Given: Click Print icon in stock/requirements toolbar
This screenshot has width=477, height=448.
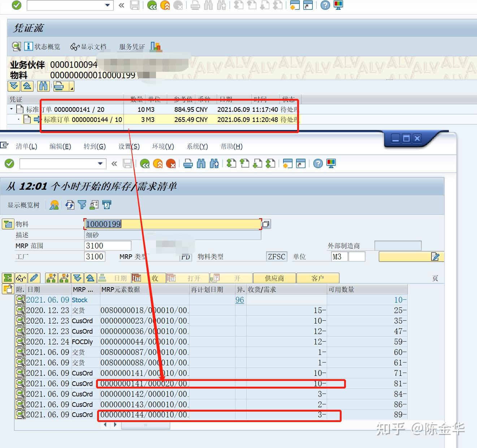Looking at the screenshot, I should click(188, 164).
